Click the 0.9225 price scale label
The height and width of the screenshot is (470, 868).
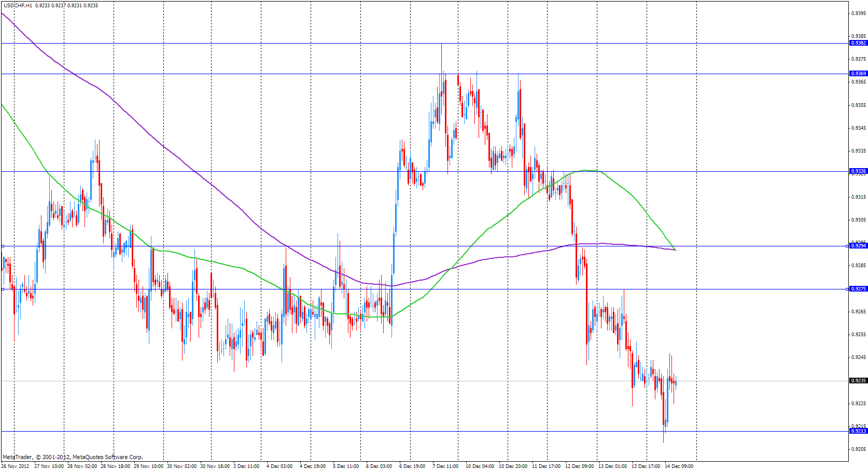point(859,404)
